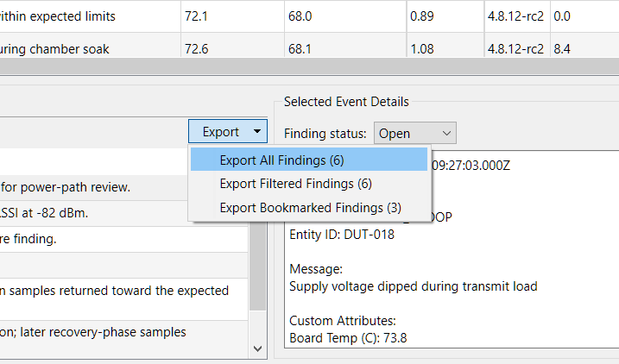This screenshot has height=364, width=619.
Task: Click the 4.8.12-rc2 cell in 72.1 row
Action: click(517, 16)
